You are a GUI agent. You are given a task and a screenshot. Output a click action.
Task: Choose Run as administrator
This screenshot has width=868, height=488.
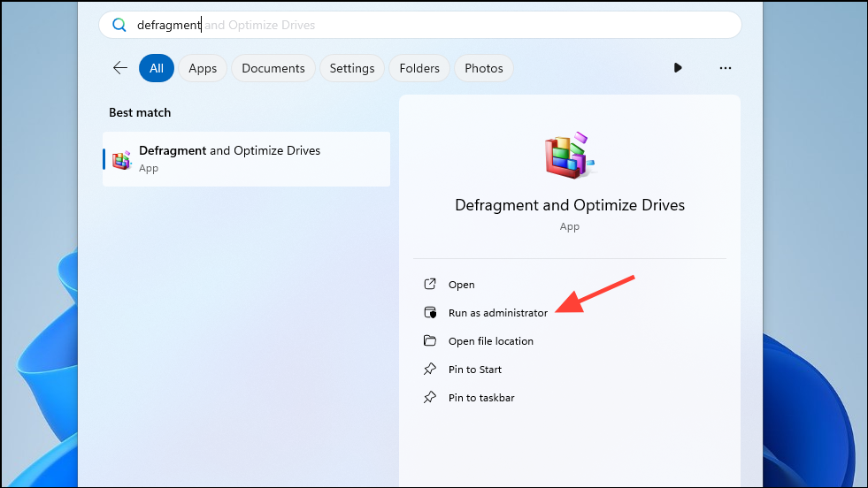498,313
